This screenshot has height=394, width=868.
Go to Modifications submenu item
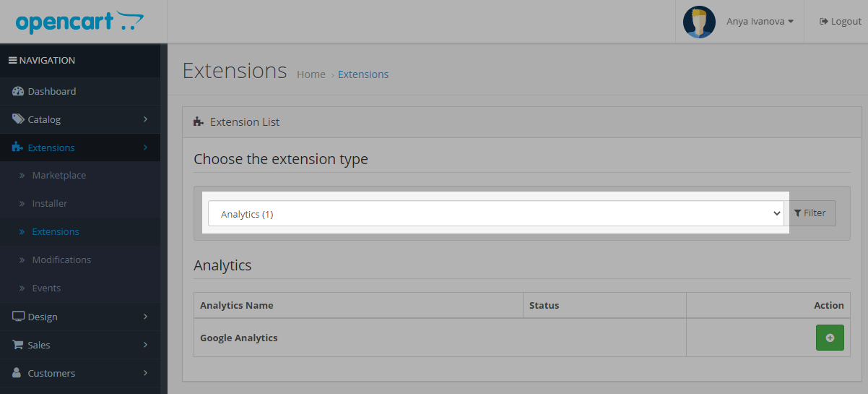61,260
